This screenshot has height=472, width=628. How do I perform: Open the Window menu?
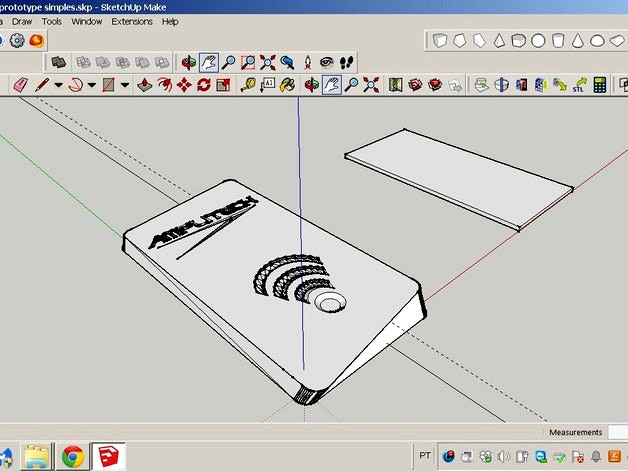click(x=87, y=22)
